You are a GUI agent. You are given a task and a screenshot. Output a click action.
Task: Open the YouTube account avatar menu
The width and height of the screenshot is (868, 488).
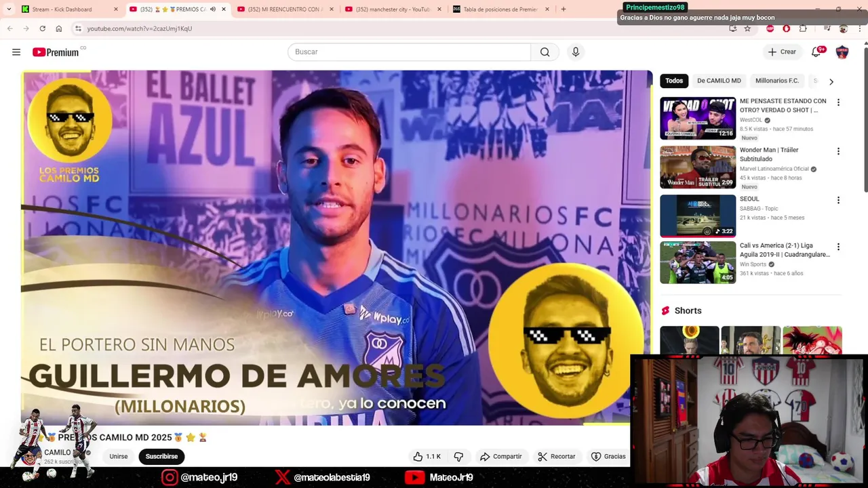tap(842, 52)
